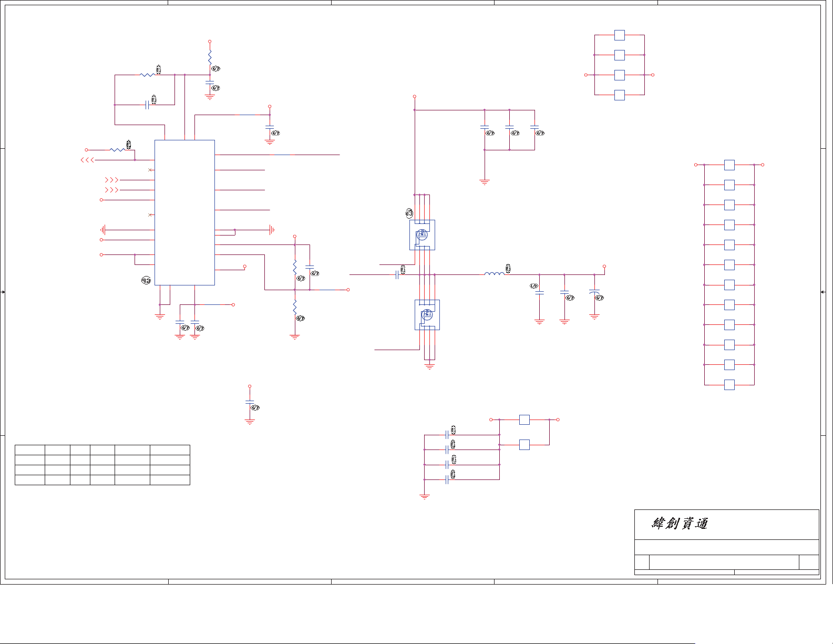Click the lower no-connect X on the IC's left side
This screenshot has height=644, width=833.
point(150,215)
